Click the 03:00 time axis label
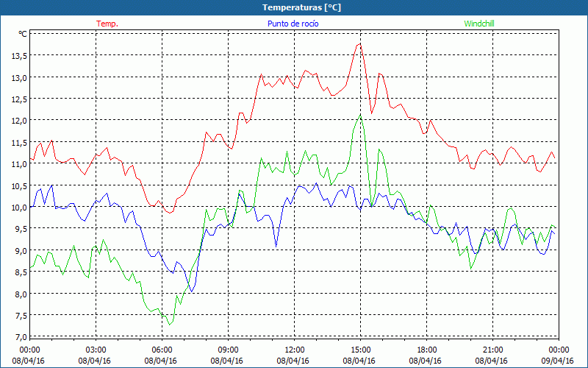 [96, 350]
